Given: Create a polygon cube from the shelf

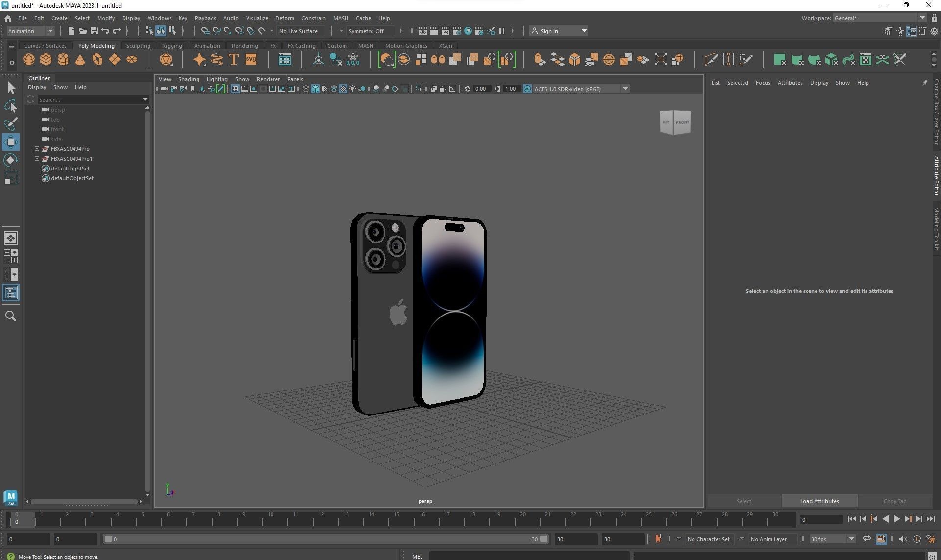Looking at the screenshot, I should pyautogui.click(x=46, y=60).
